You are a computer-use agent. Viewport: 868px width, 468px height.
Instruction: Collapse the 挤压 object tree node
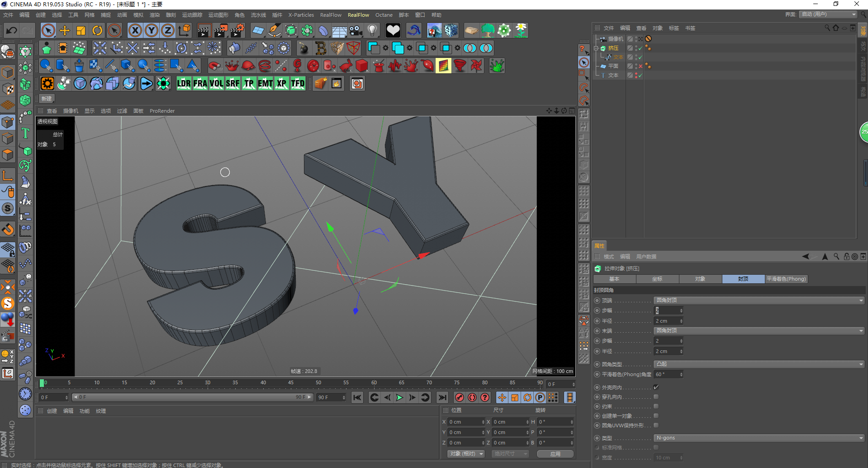pyautogui.click(x=596, y=48)
